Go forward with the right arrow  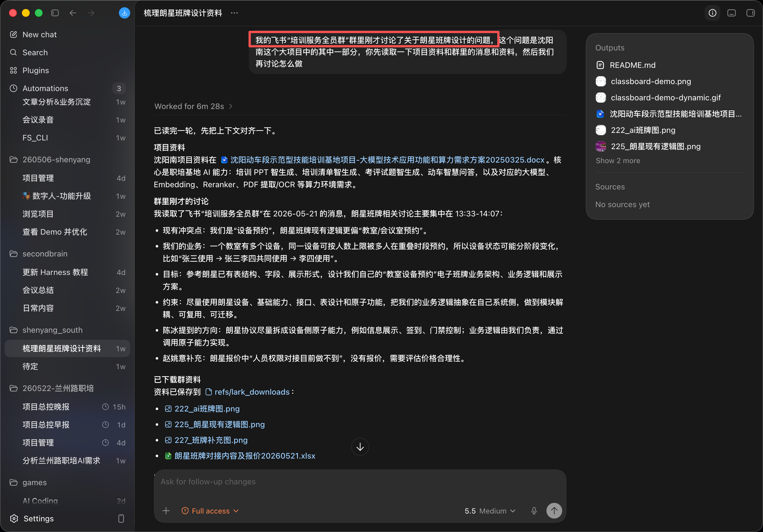91,13
